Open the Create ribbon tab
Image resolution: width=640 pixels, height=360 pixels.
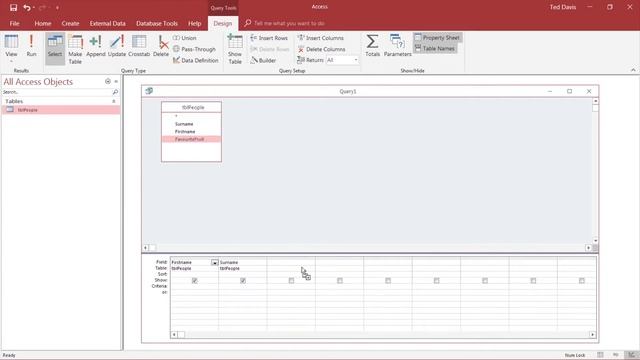click(x=70, y=24)
